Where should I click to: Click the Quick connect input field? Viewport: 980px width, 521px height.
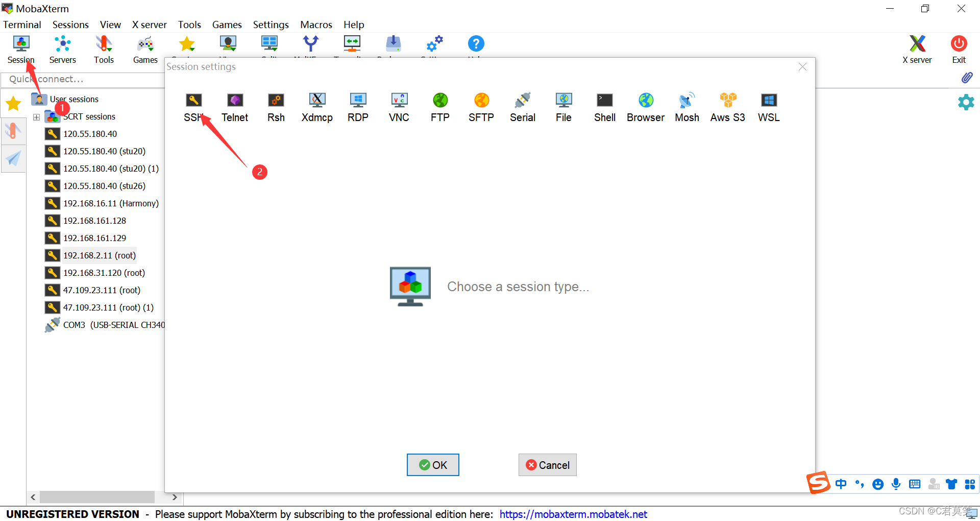click(83, 79)
